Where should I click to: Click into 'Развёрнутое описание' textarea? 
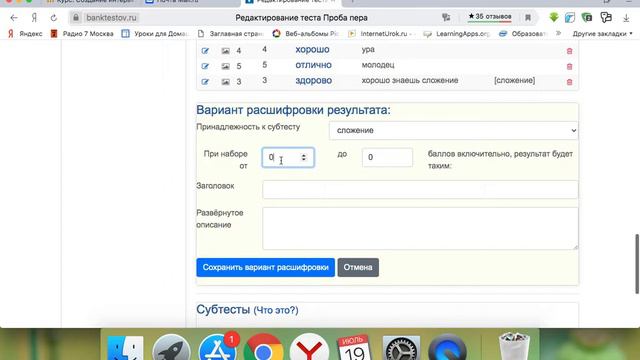point(420,229)
